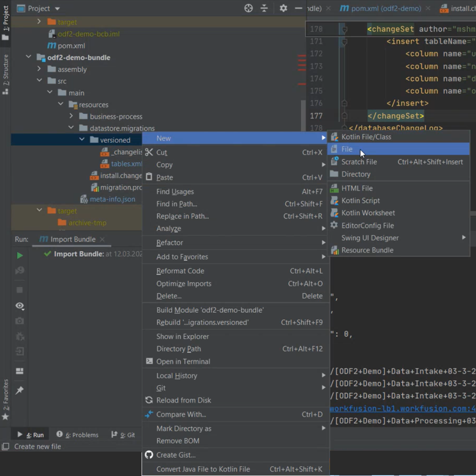Choose Kotlin Worksheet in New submenu
The image size is (476, 476).
pos(398,213)
